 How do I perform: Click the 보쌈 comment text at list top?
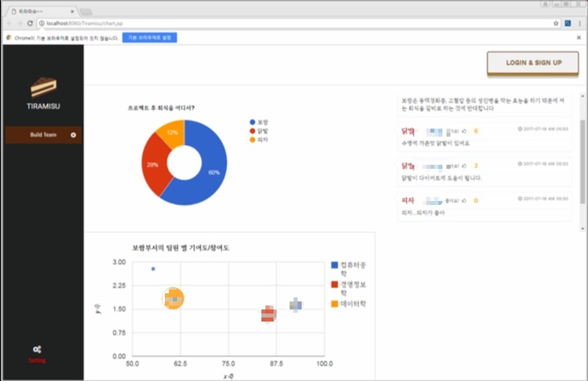click(483, 104)
